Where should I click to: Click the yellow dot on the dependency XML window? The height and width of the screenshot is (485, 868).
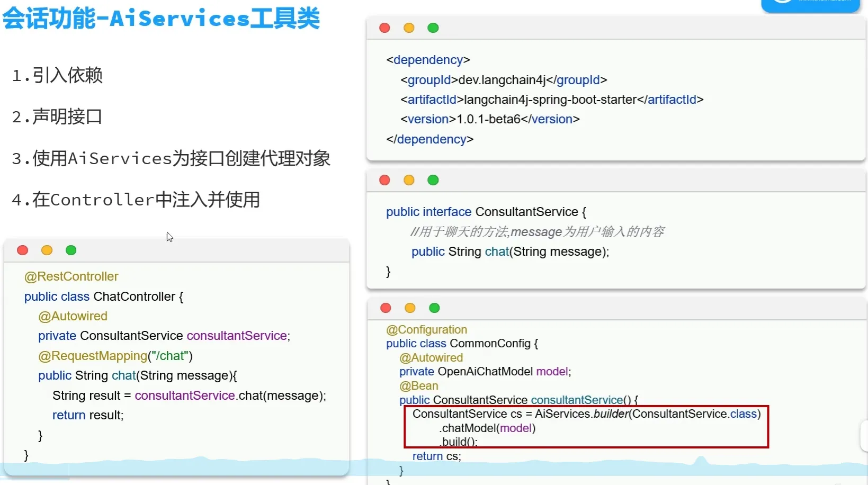point(409,28)
